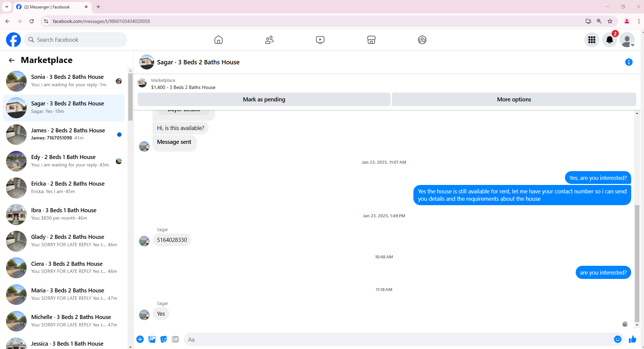Screen dimensions: 644x349
Task: Open the Facebook Home feed icon
Action: pos(218,40)
